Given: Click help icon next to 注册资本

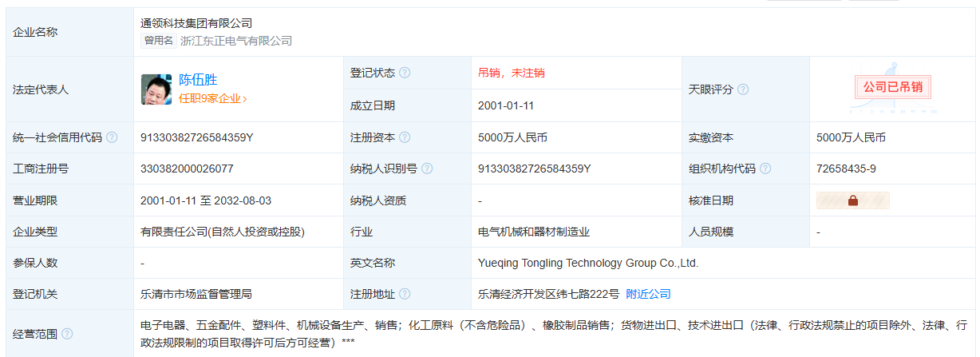Looking at the screenshot, I should [405, 137].
